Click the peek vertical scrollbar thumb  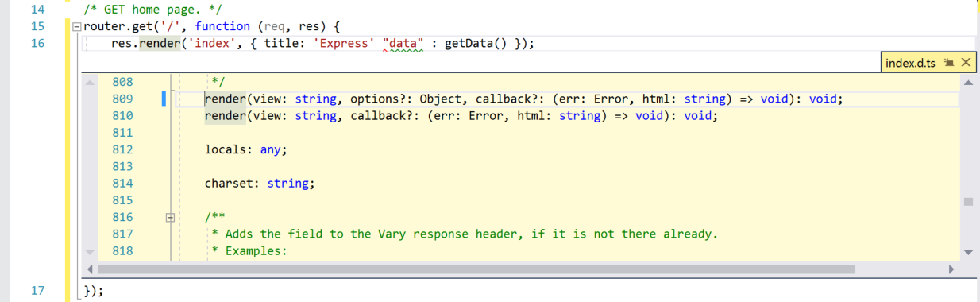click(968, 202)
